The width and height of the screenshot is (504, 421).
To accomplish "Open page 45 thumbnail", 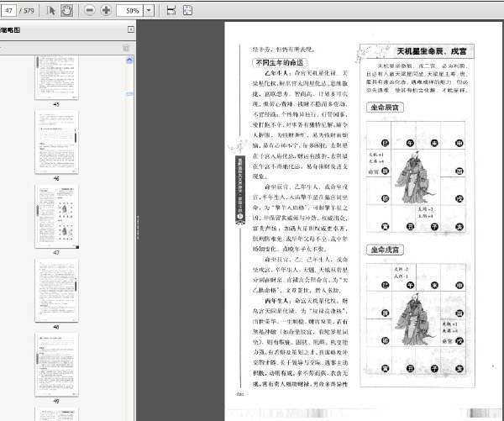I will (56, 77).
